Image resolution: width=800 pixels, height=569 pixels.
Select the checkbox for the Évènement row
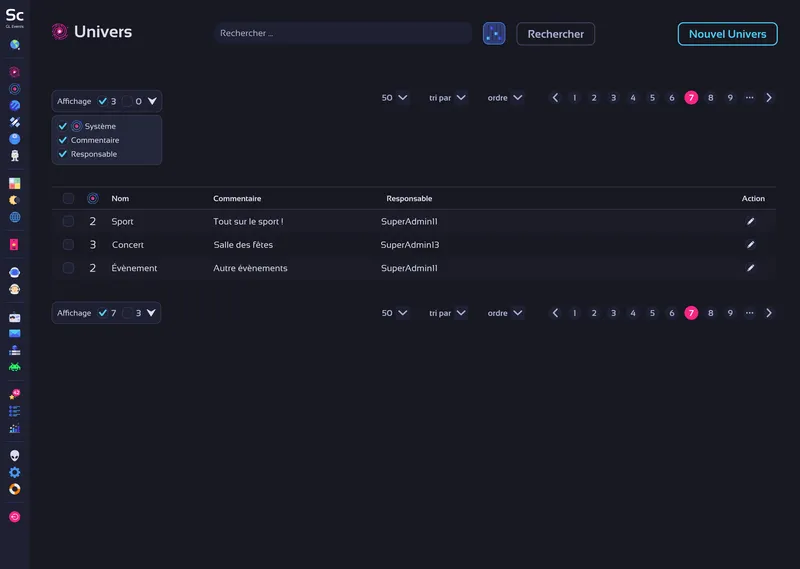pyautogui.click(x=68, y=268)
